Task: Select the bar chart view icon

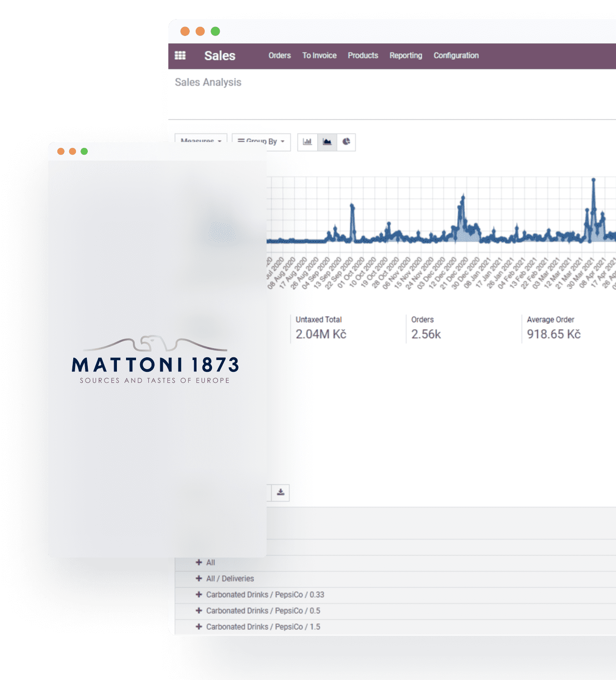Action: point(307,142)
